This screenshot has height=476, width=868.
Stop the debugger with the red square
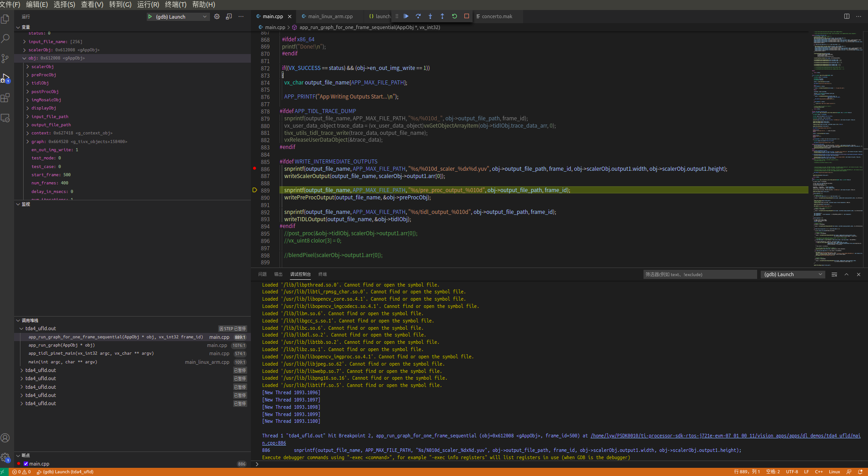[466, 16]
